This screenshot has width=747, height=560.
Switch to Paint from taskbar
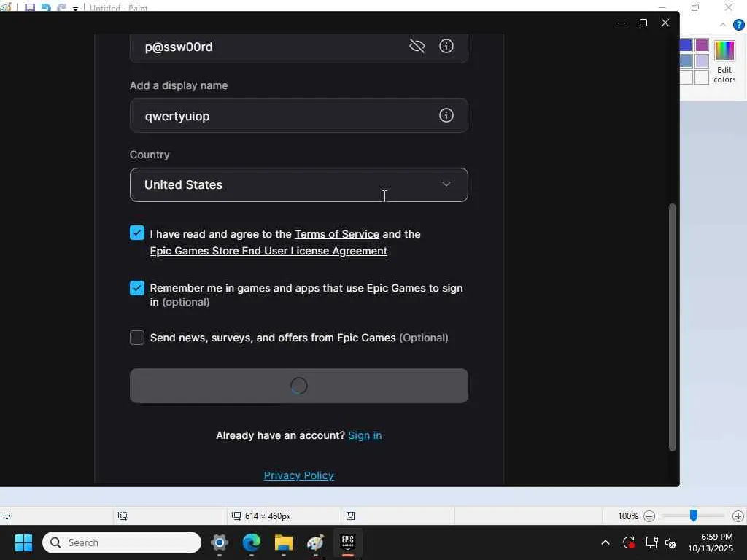315,542
